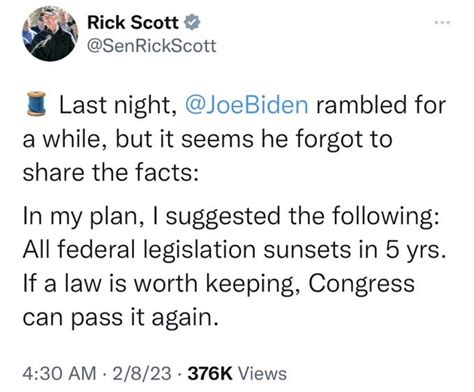Screen dimensions: 474x392
Task: Click the line "can pass it again."
Action: click(120, 318)
